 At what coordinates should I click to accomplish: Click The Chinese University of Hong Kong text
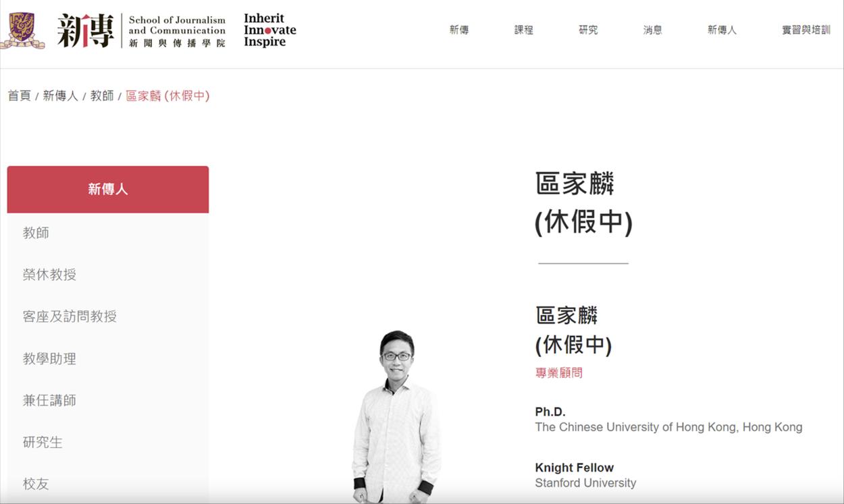click(x=668, y=427)
